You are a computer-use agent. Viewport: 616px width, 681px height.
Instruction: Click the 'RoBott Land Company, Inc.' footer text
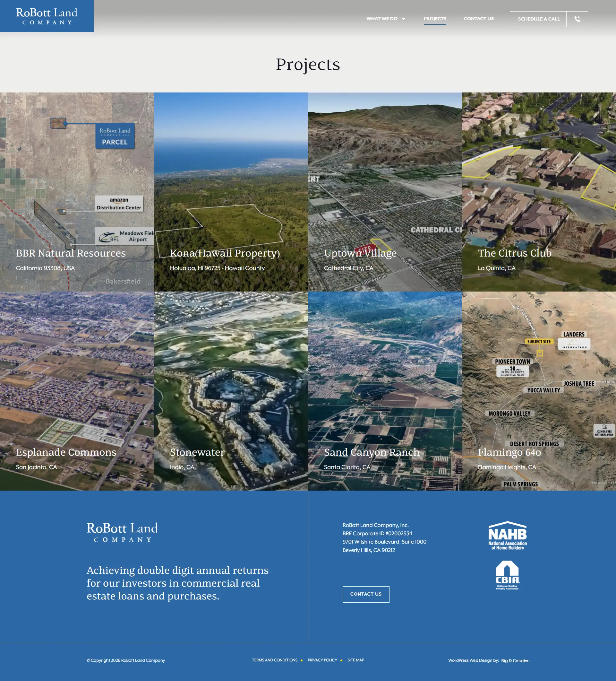[x=375, y=525]
